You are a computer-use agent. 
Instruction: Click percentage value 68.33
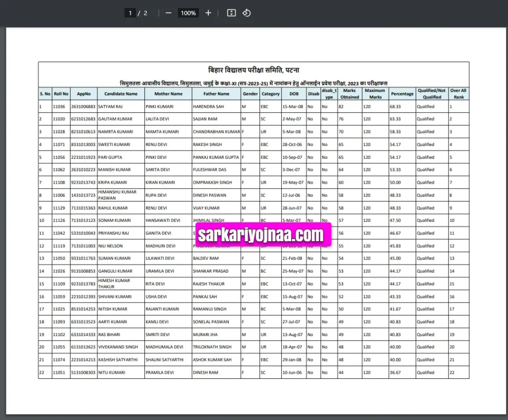[395, 106]
